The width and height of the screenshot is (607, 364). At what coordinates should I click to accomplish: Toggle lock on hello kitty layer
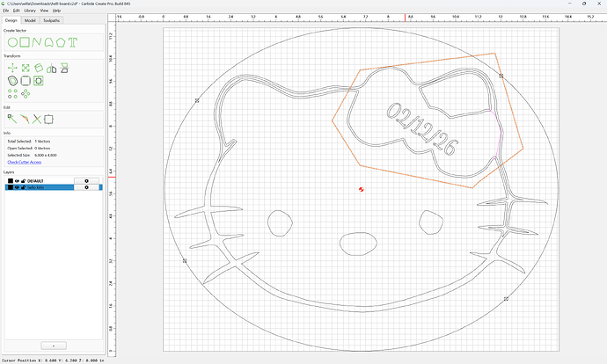point(23,187)
